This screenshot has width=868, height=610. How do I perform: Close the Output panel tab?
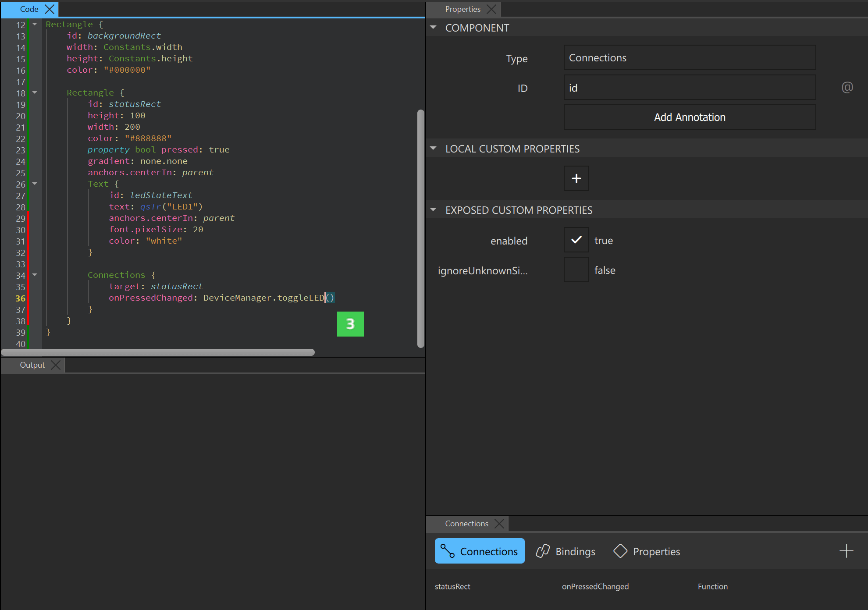[56, 365]
